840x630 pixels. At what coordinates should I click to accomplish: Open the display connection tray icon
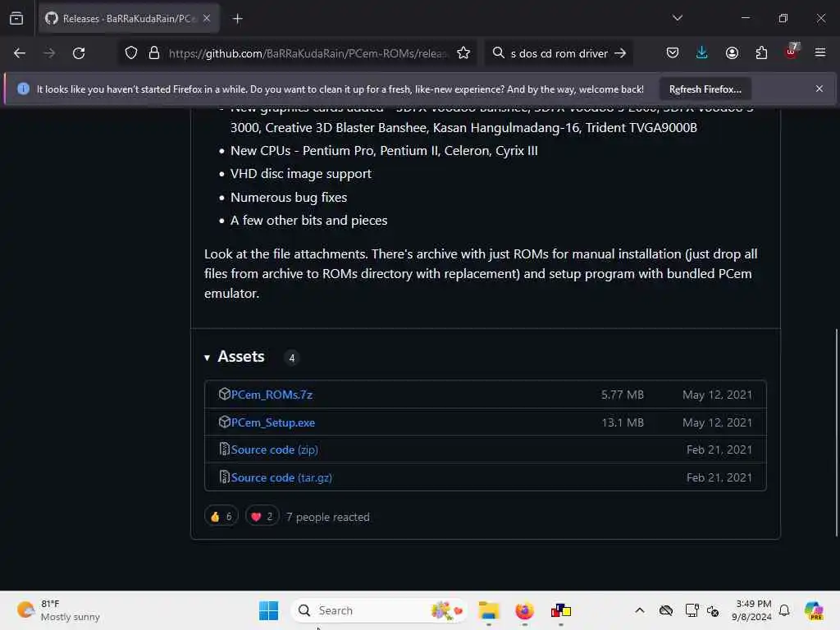(x=692, y=610)
